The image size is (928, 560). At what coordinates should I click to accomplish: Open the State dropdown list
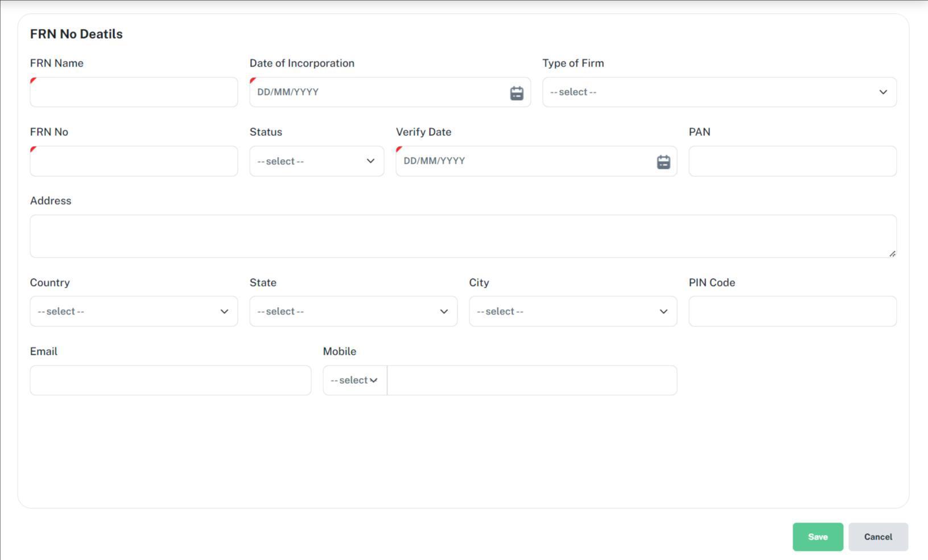(353, 311)
